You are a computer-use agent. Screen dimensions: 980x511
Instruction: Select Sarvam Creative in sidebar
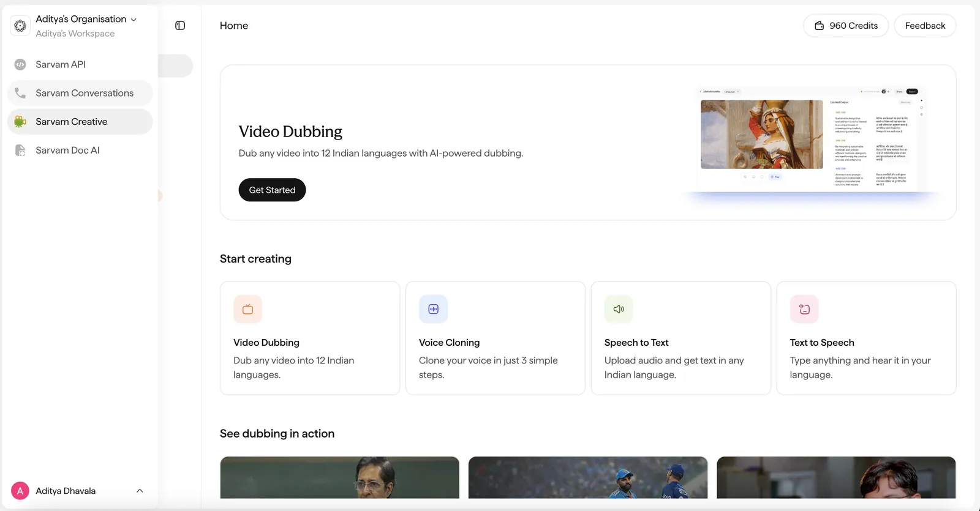[80, 122]
